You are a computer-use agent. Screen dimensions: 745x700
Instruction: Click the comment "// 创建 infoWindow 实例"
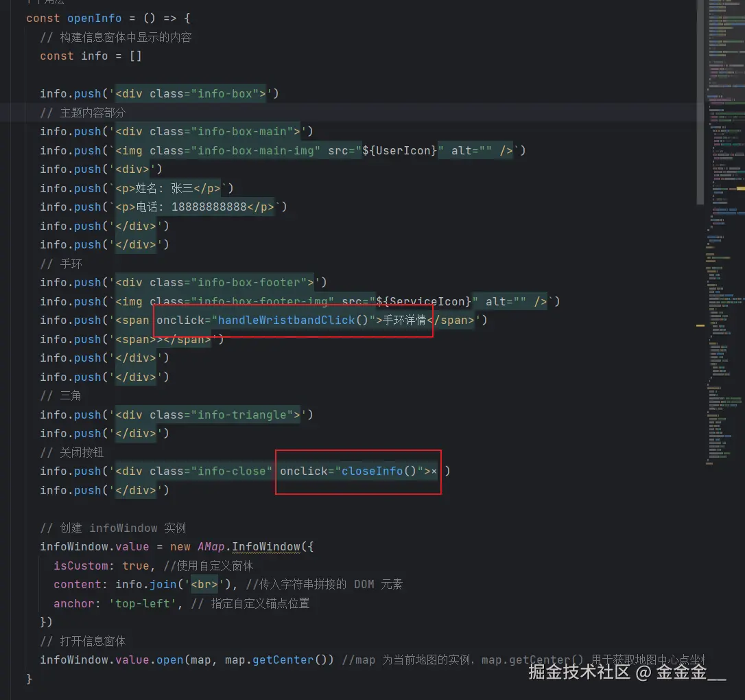(x=113, y=528)
